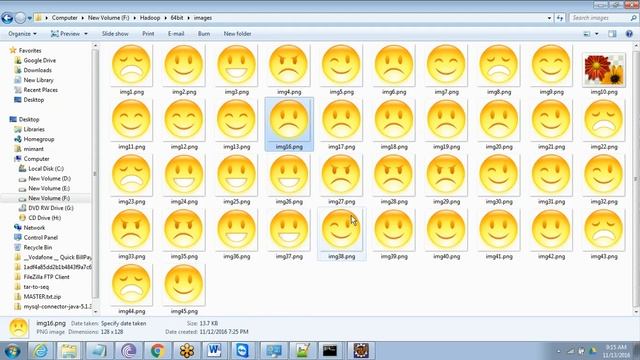The height and width of the screenshot is (360, 640).
Task: Open the Organize dropdown menu
Action: click(22, 34)
